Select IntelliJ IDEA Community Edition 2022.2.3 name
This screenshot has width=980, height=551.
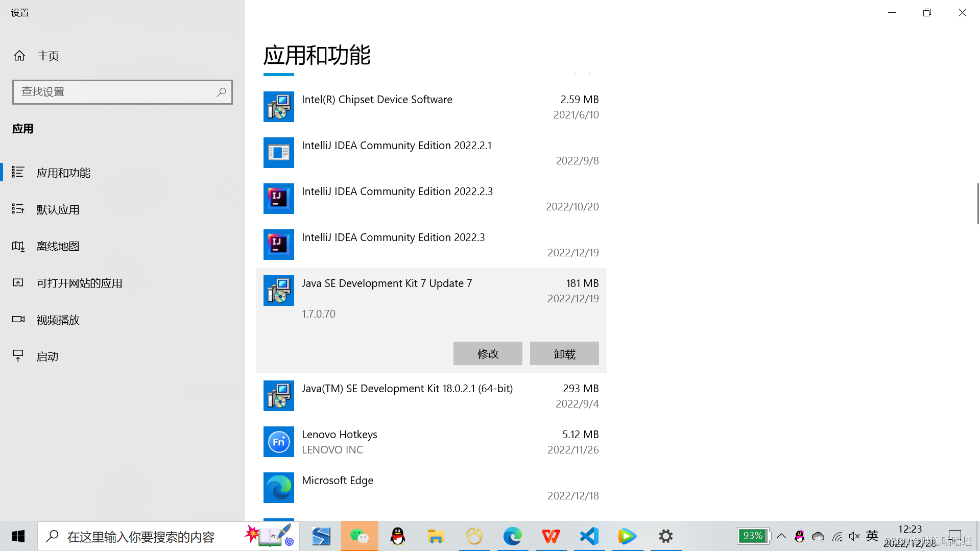click(x=397, y=191)
